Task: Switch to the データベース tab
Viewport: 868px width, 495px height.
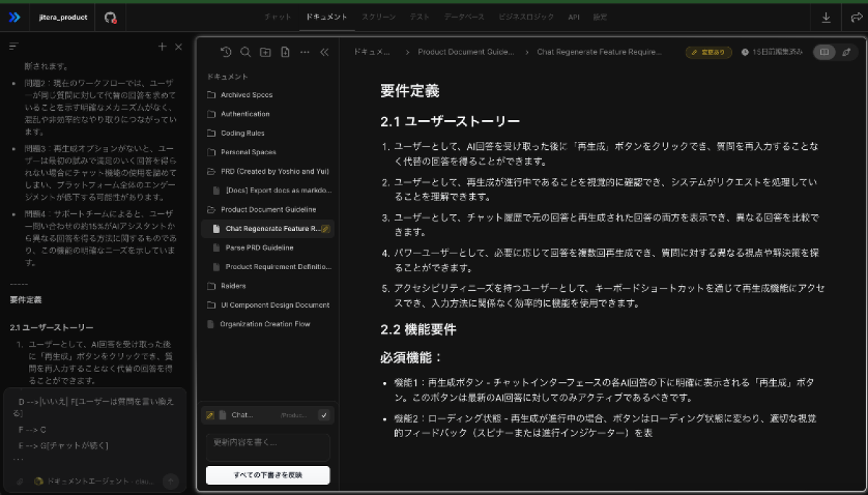Action: [x=464, y=17]
